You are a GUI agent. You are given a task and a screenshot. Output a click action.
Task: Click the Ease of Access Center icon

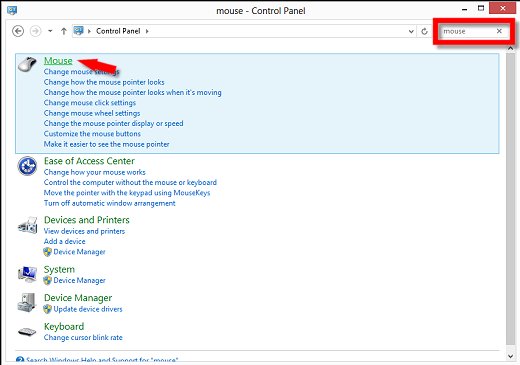click(27, 166)
